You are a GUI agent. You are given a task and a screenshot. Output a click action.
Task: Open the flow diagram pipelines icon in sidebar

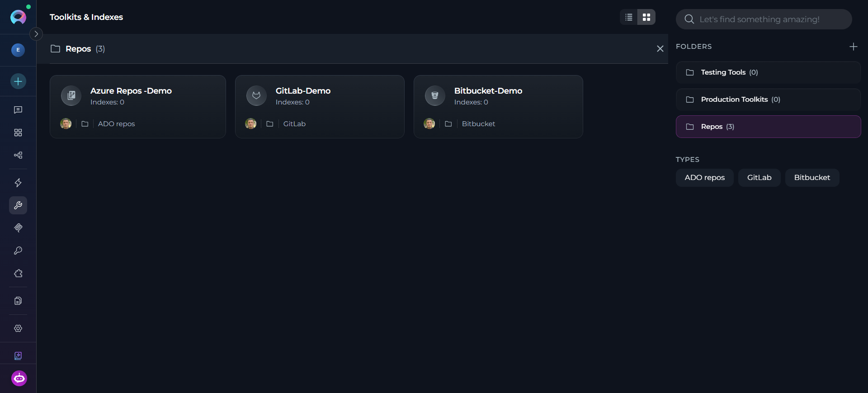pos(18,155)
